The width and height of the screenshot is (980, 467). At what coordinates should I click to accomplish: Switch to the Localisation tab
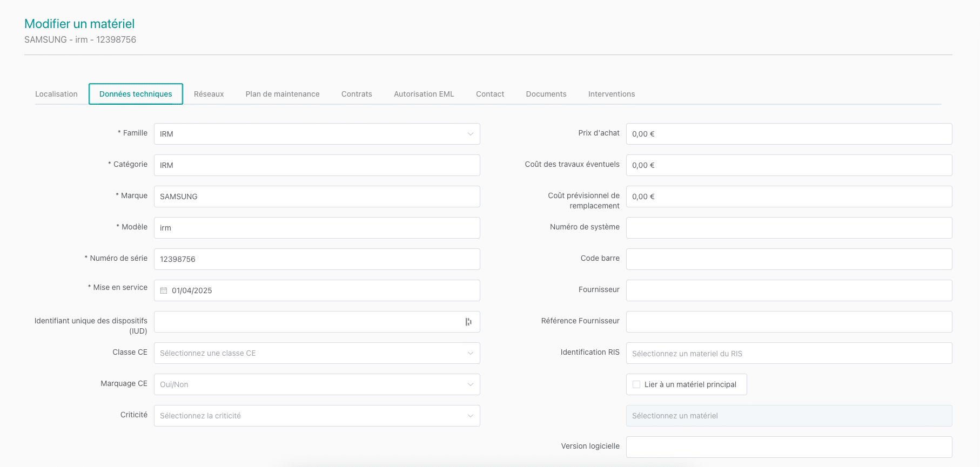tap(56, 94)
